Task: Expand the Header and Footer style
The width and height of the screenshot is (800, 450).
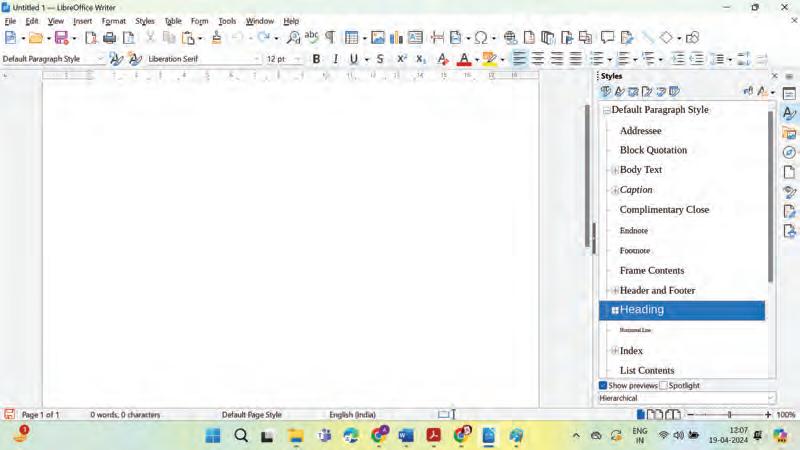Action: point(615,291)
